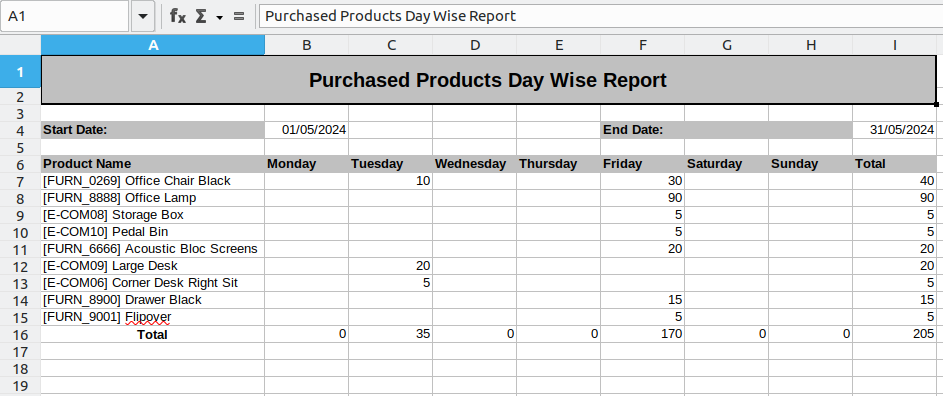Open the Function Wizard fx icon
Screen dimensions: 943x396
(x=177, y=16)
